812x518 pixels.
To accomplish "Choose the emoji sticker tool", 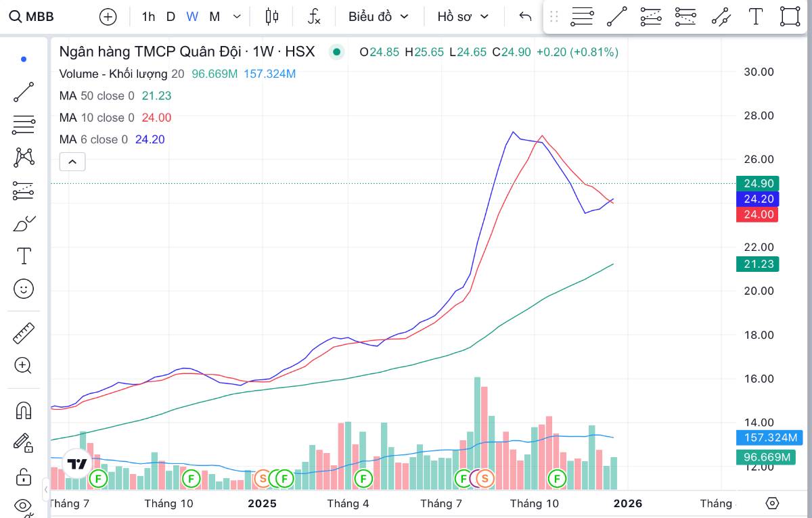I will click(x=24, y=289).
